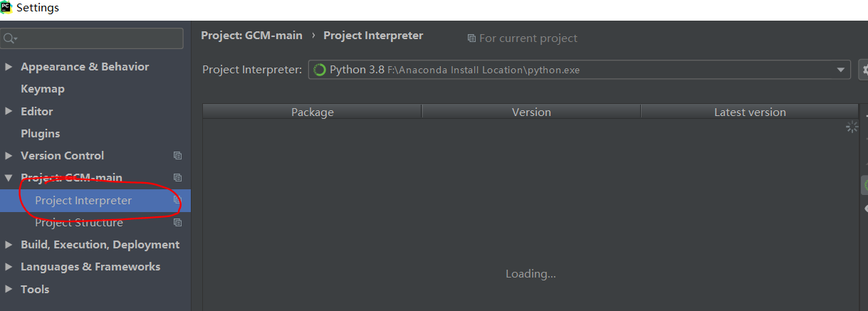Click the project-level icon beside Project: GCM-main
This screenshot has width=868, height=311.
tap(177, 178)
